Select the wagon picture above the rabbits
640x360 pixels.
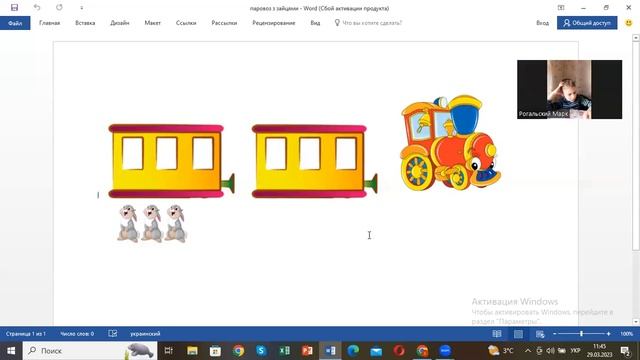point(171,161)
